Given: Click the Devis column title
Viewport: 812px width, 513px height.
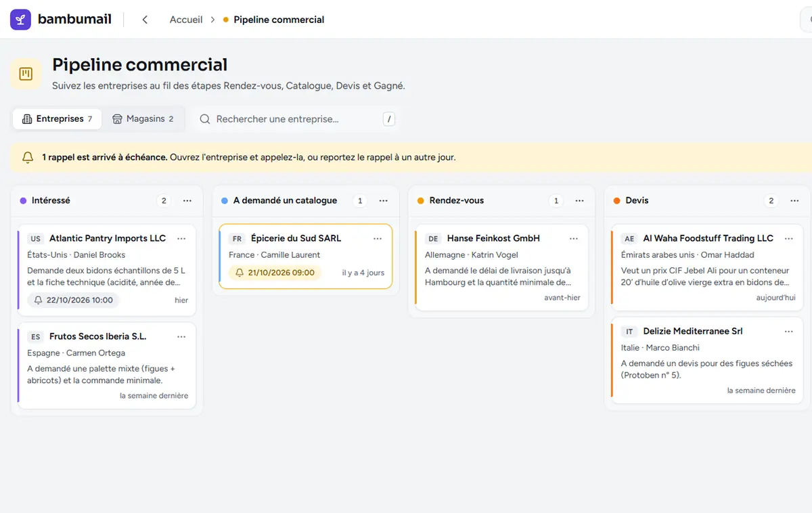Looking at the screenshot, I should point(637,200).
